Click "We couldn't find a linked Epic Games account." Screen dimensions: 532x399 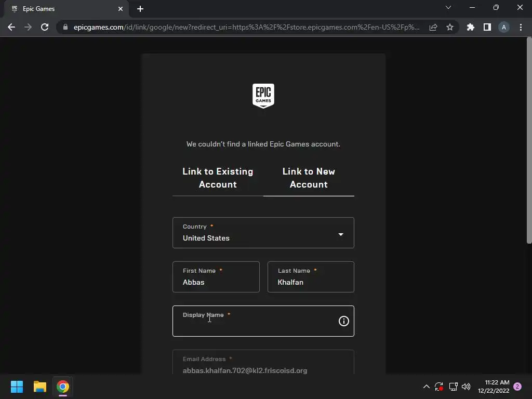coord(263,144)
